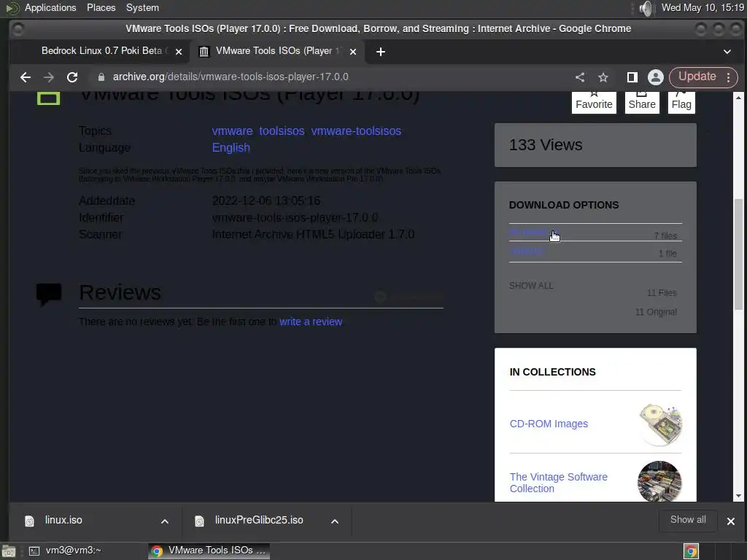Open the Chrome side panel icon
The image size is (747, 560).
632,77
